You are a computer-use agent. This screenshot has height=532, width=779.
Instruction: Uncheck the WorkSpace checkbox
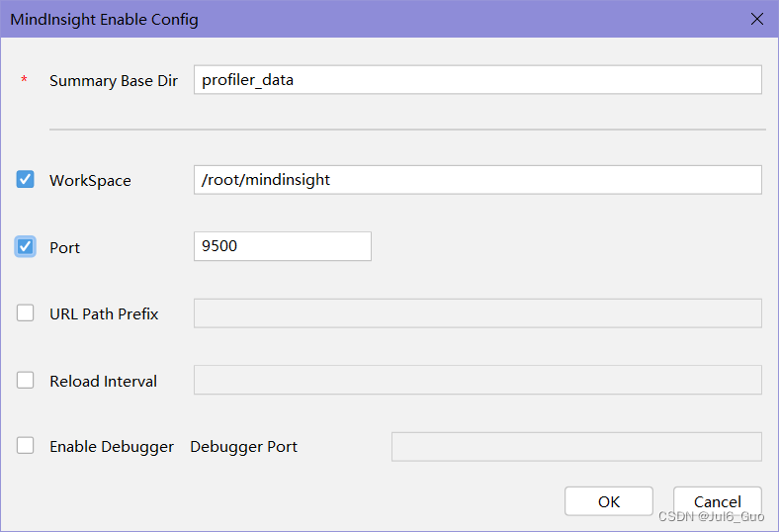coord(26,179)
